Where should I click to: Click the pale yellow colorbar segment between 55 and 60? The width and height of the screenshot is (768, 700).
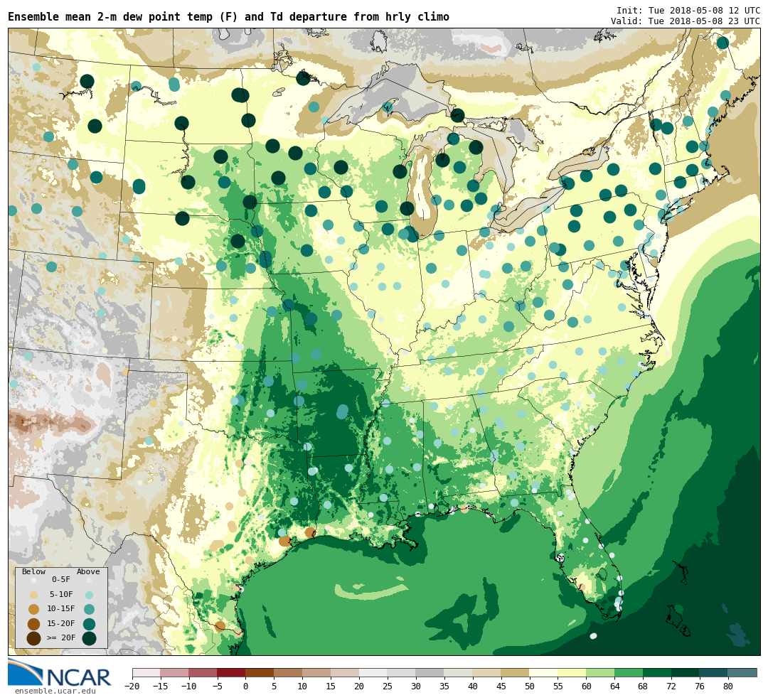(572, 672)
